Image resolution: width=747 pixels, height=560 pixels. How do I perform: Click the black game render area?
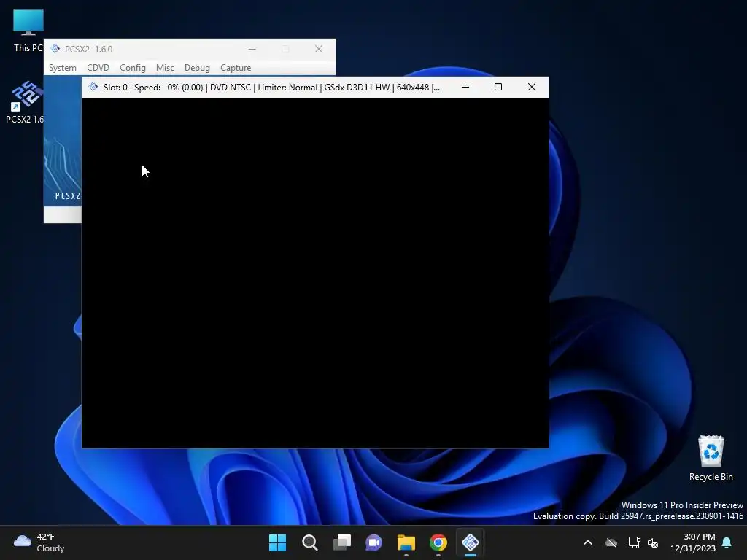point(315,273)
